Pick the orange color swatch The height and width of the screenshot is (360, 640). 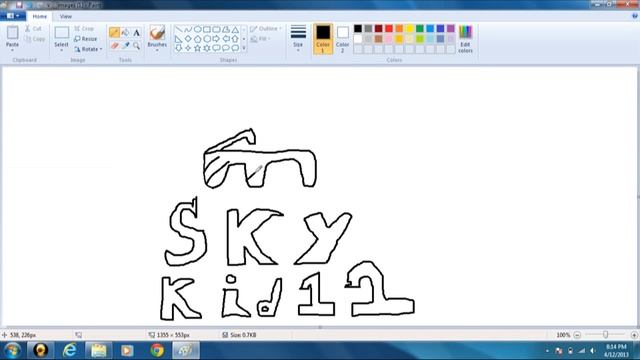coord(399,29)
